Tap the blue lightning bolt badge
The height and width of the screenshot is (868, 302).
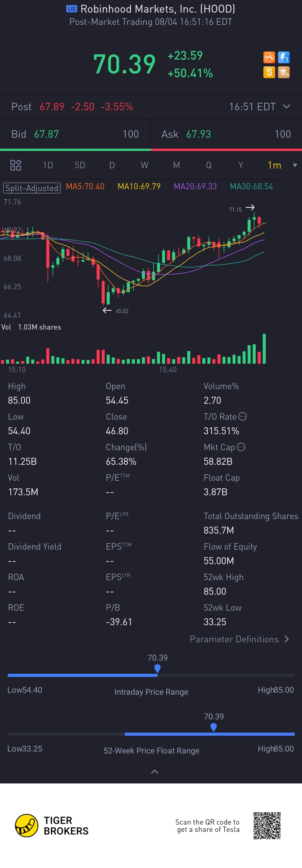[284, 57]
